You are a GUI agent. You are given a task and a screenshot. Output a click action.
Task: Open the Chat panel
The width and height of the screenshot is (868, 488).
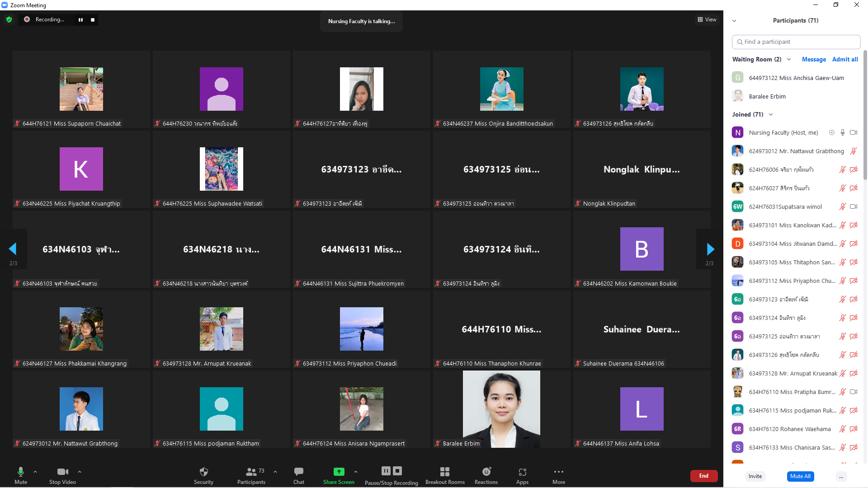[x=298, y=472]
